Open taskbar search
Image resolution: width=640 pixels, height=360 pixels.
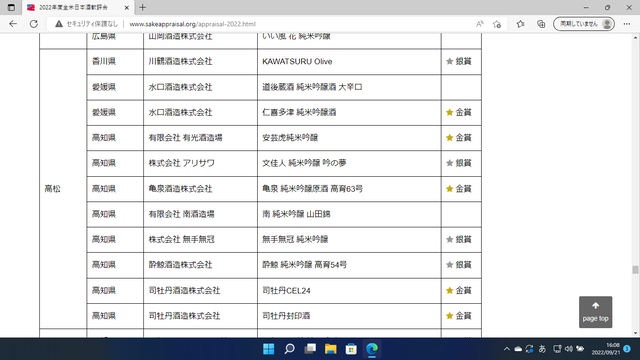click(289, 349)
